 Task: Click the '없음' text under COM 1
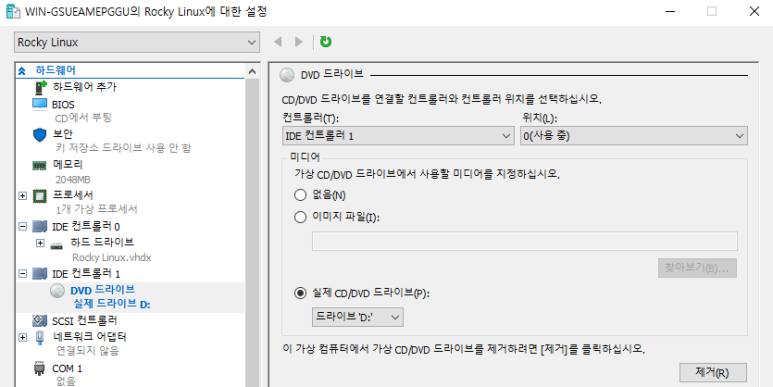pyautogui.click(x=66, y=381)
